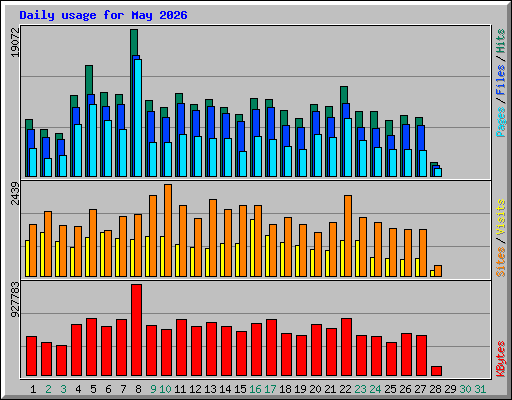Viewport: 512px width, 400px height.
Task: Click the Pages legend label
Action: (500, 122)
